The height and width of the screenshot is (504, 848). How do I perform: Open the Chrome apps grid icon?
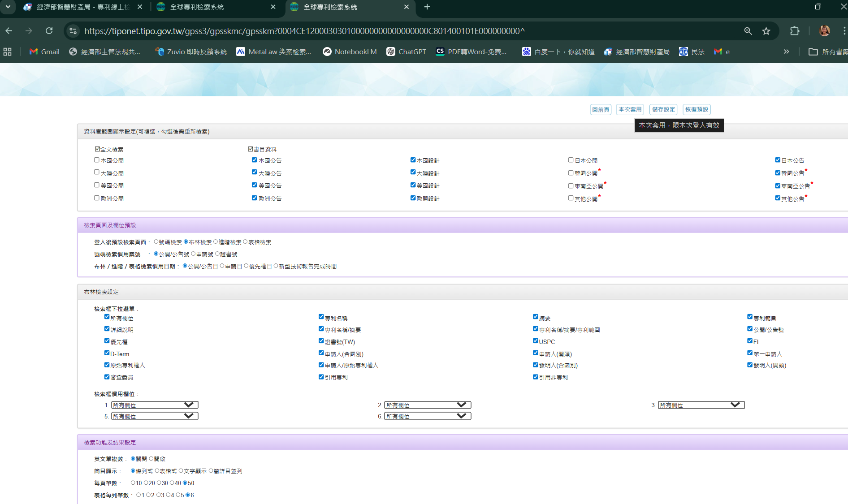(7, 52)
